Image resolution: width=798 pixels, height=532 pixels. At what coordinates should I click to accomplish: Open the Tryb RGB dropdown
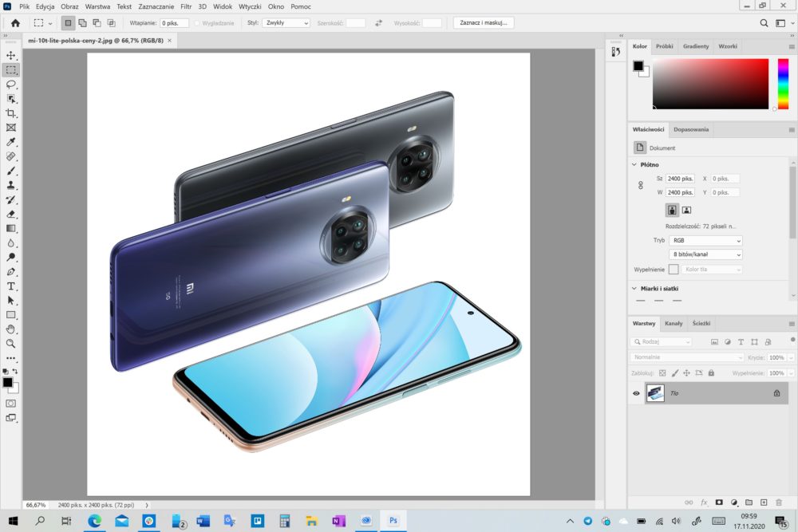(x=705, y=241)
